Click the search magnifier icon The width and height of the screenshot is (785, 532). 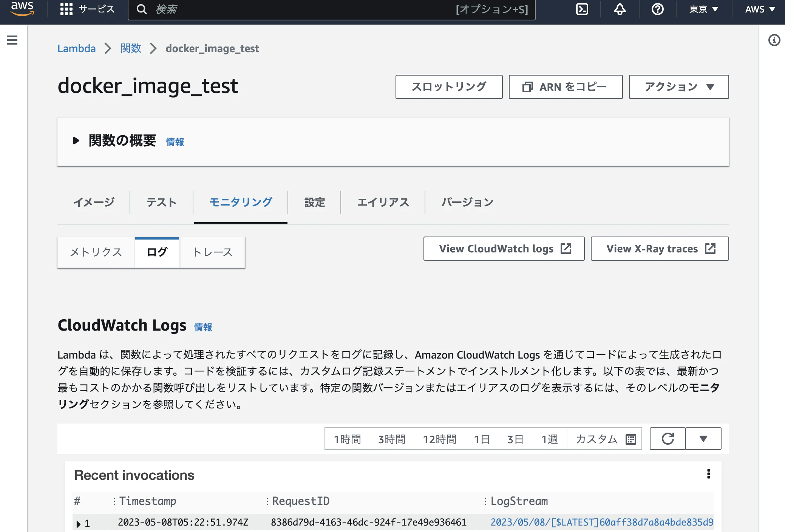point(142,9)
